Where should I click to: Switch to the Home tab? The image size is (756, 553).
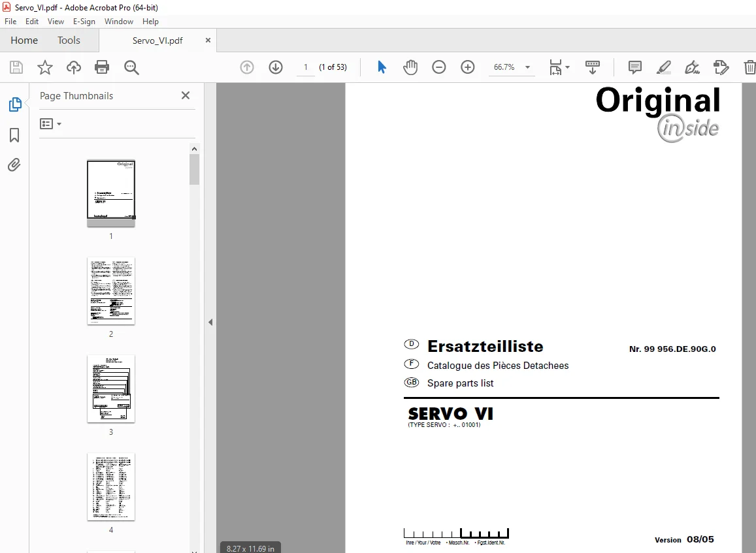point(24,40)
